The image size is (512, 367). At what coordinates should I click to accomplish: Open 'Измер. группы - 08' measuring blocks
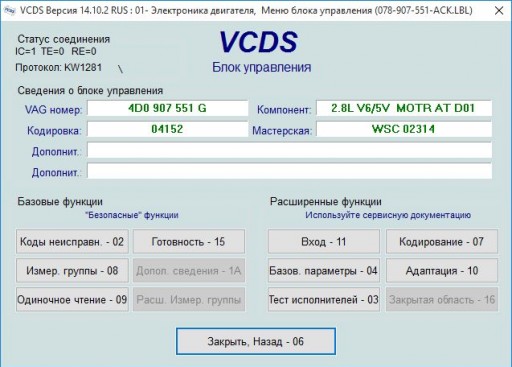point(72,271)
